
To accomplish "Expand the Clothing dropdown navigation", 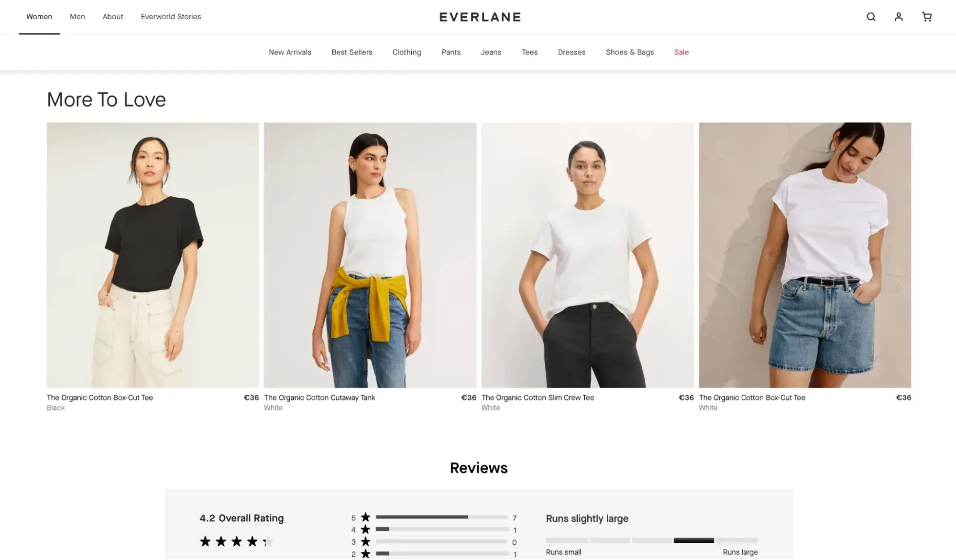I will [x=407, y=52].
